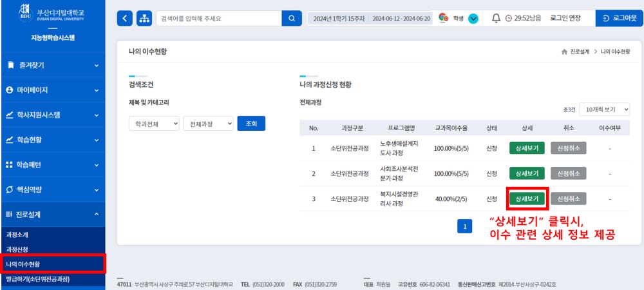Click the search magnifier button
The height and width of the screenshot is (290, 644).
[292, 19]
